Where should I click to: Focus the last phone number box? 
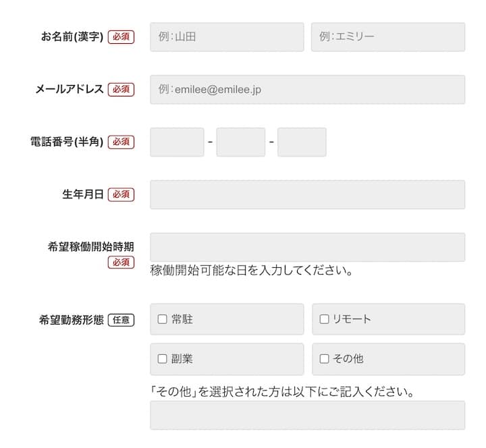[301, 142]
